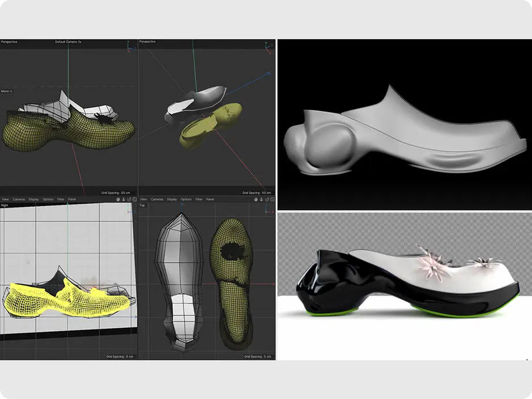Image resolution: width=532 pixels, height=399 pixels.
Task: Click the Perspective label in the second viewport
Action: point(147,42)
